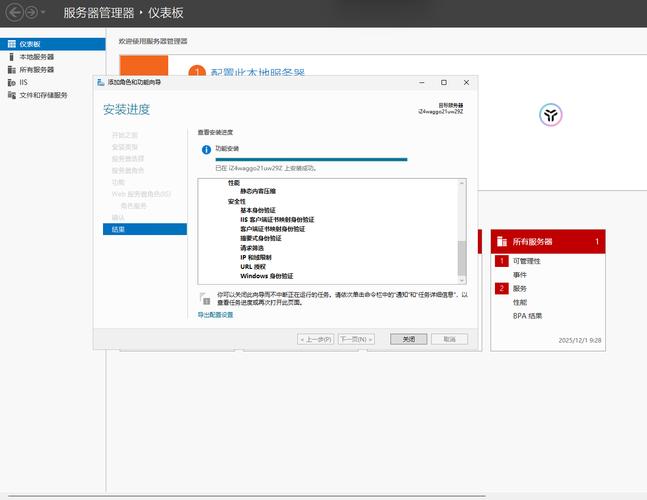
Task: Click Windows 身份验证 in the list
Action: point(267,276)
